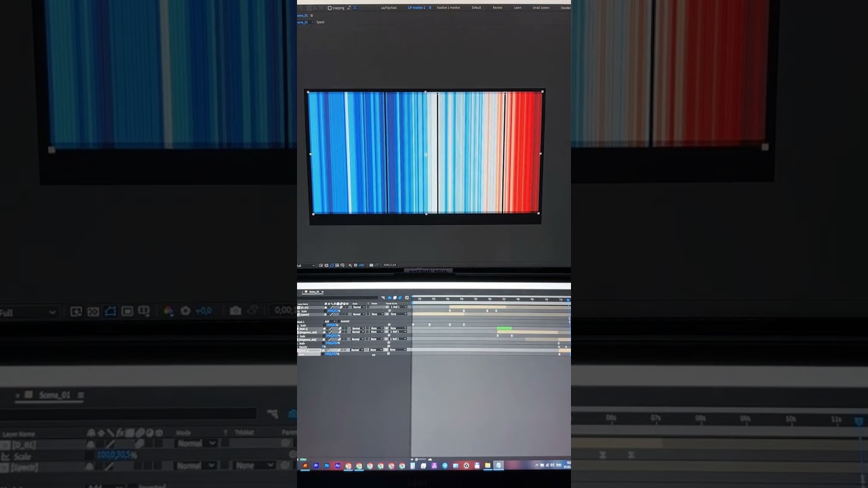Click the timeline zoom-out mountain icon
868x488 pixels.
(412, 459)
